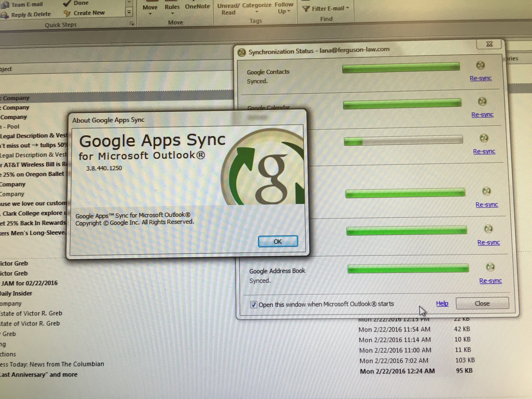Image resolution: width=532 pixels, height=399 pixels.
Task: Click the sync icon beside Google Calendar progress bar
Action: pos(482,101)
